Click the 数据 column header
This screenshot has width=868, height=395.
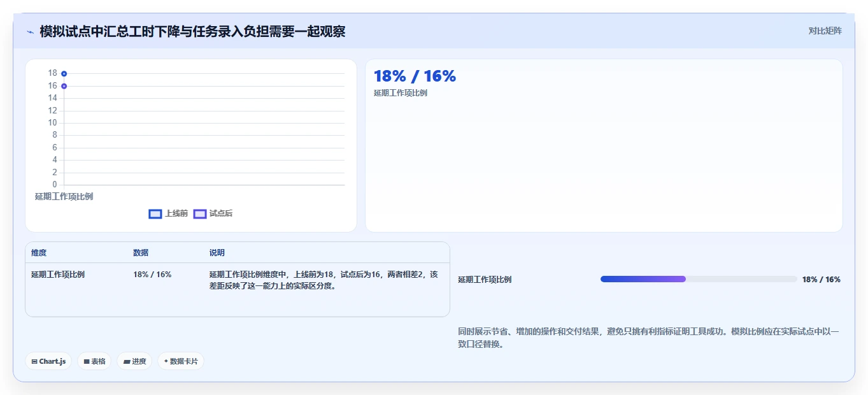click(141, 253)
